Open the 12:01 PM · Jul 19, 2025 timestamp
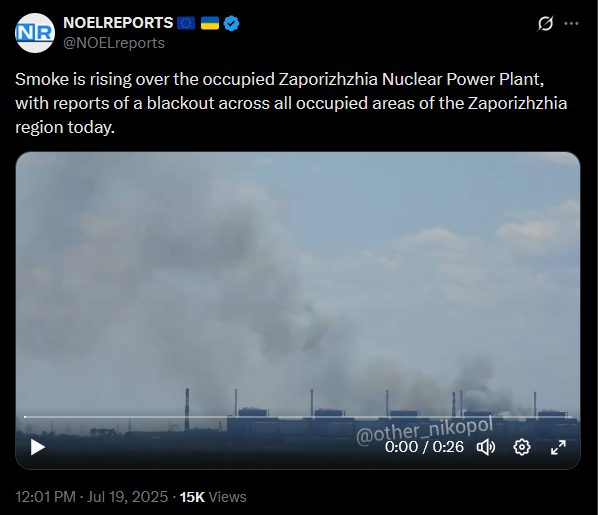 click(92, 497)
